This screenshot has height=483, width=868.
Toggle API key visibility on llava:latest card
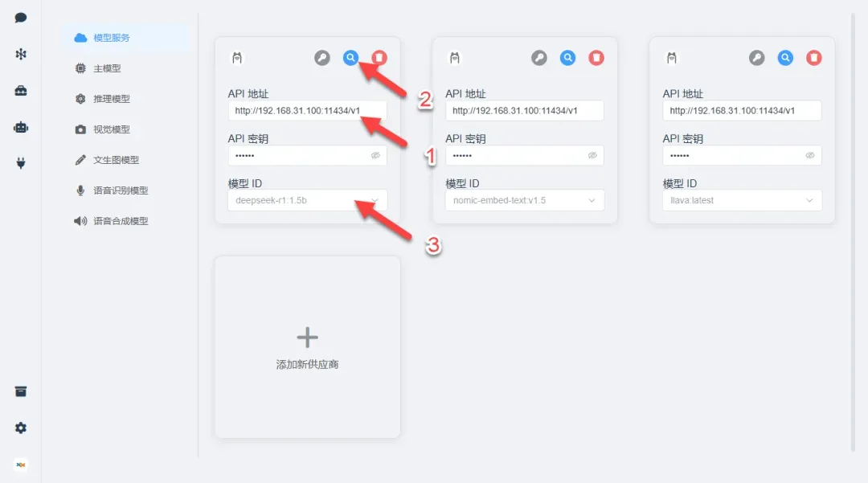tap(810, 155)
